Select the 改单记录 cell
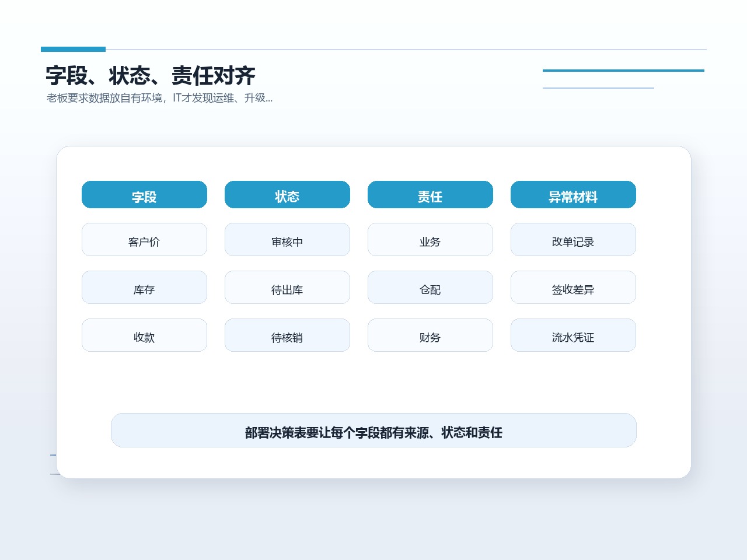The width and height of the screenshot is (747, 560). (573, 240)
